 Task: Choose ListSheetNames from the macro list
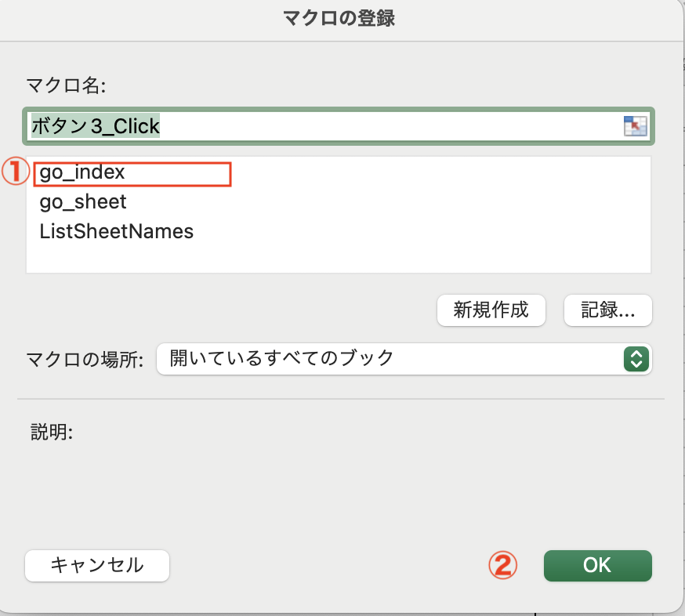pos(116,231)
